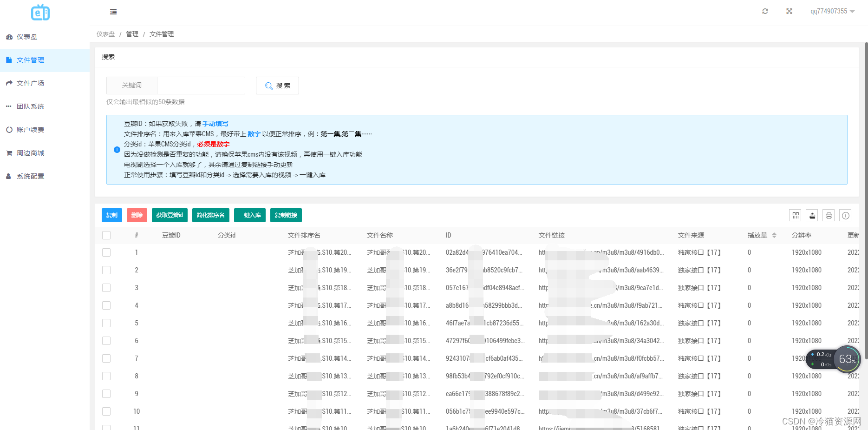Click the 手动填写 link in notice
The height and width of the screenshot is (430, 868).
pyautogui.click(x=215, y=124)
